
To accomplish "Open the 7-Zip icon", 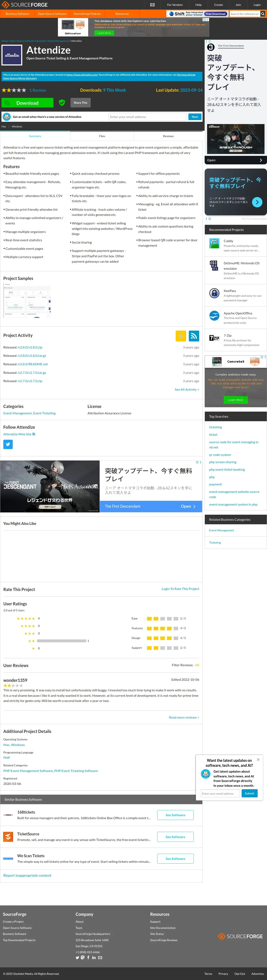I will pos(214,338).
